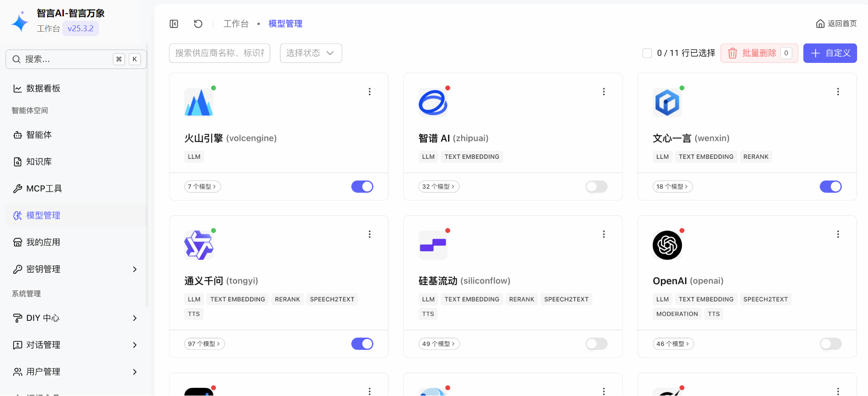Click the 模型管理 breadcrumb
The width and height of the screenshot is (868, 396).
click(x=285, y=24)
